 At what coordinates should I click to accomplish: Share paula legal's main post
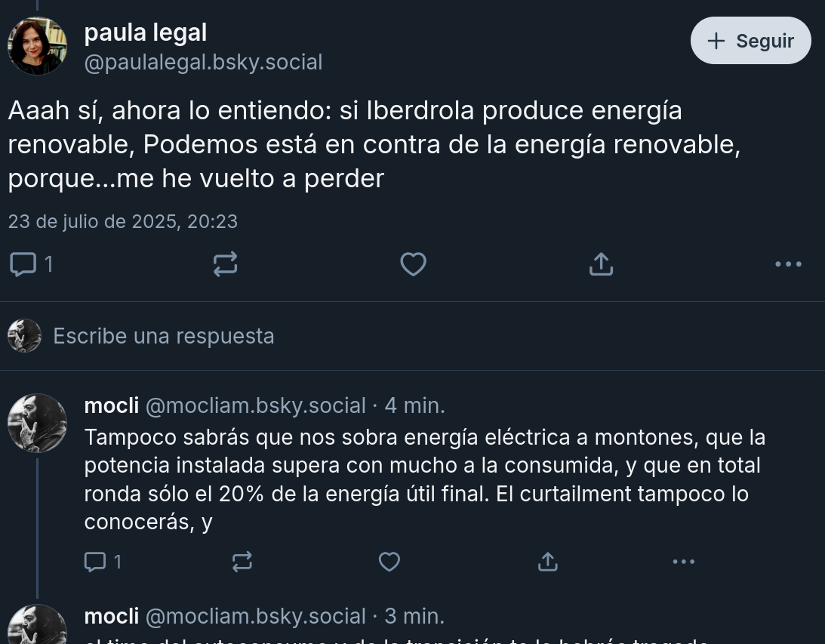(x=601, y=264)
